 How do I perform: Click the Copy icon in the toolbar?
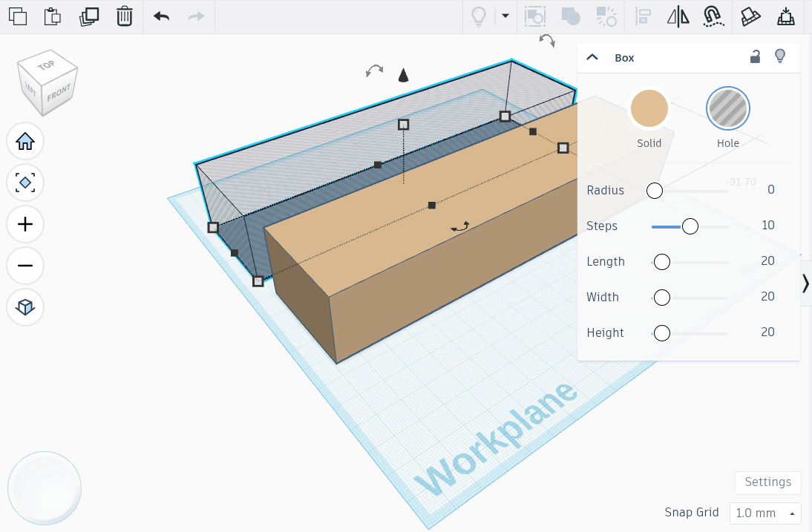18,16
